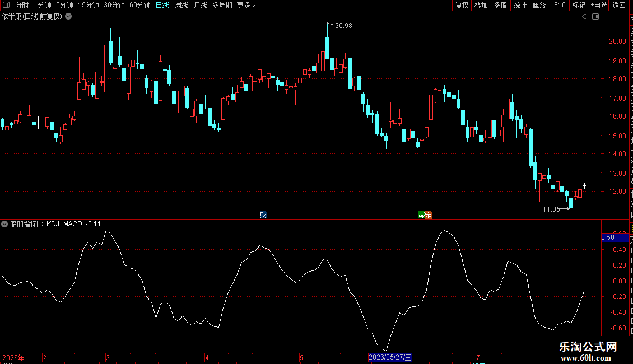
Task: Click the 标记 mark button
Action: coord(579,5)
